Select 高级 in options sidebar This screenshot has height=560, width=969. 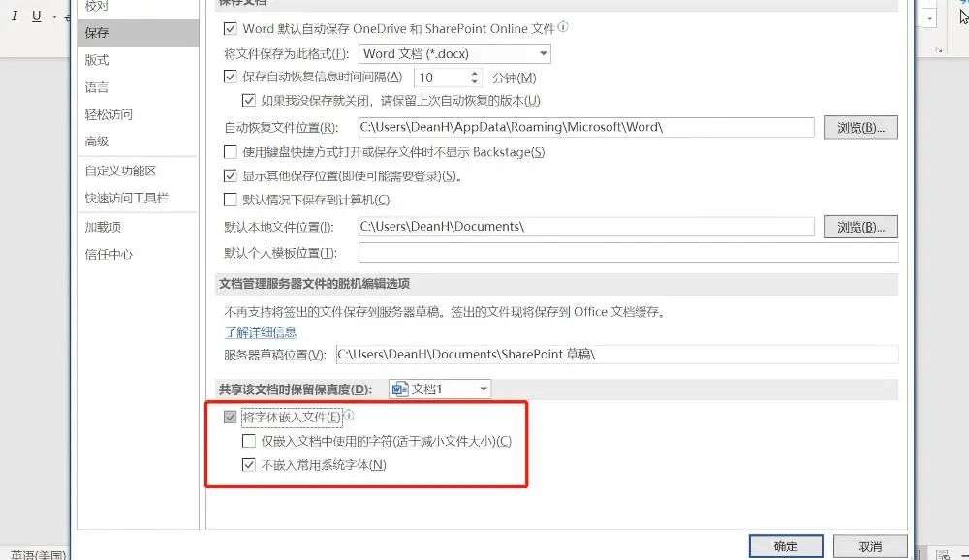tap(97, 141)
